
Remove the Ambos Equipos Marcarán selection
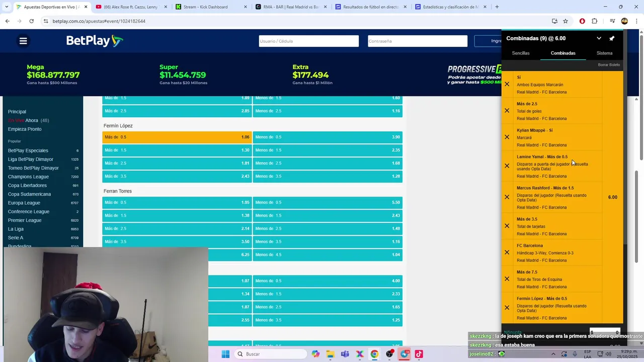(507, 84)
